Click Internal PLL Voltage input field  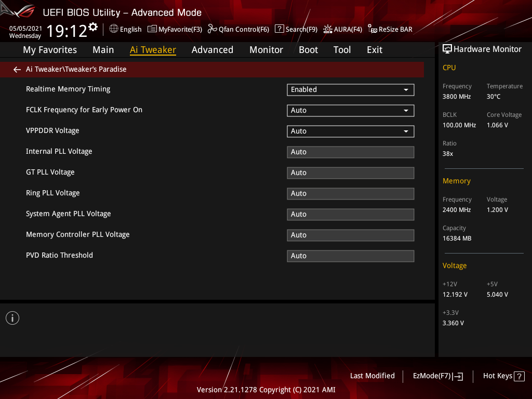[351, 152]
